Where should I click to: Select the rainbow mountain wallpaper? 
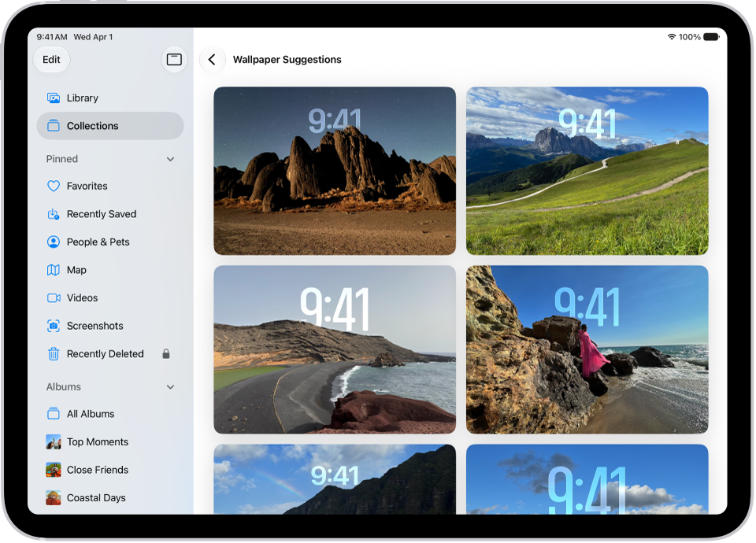(x=335, y=479)
